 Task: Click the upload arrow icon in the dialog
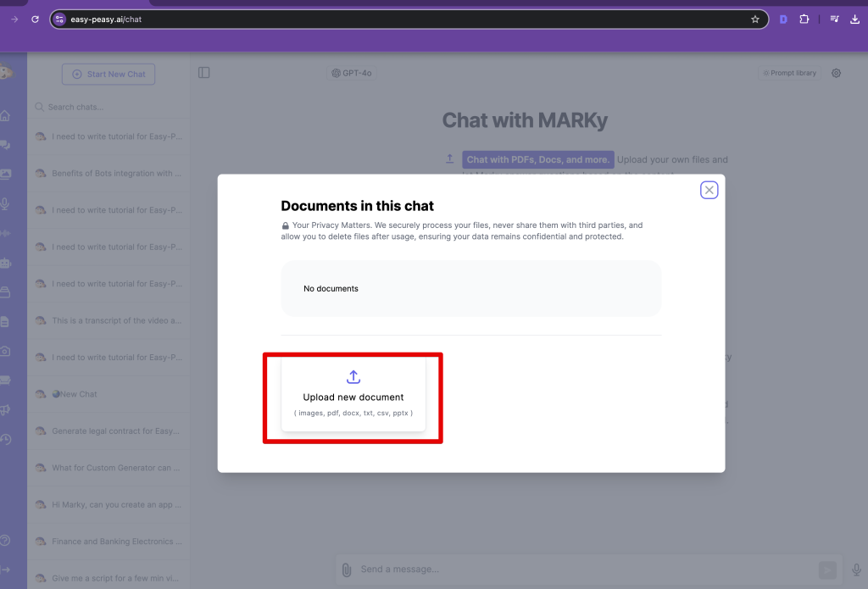coord(353,377)
